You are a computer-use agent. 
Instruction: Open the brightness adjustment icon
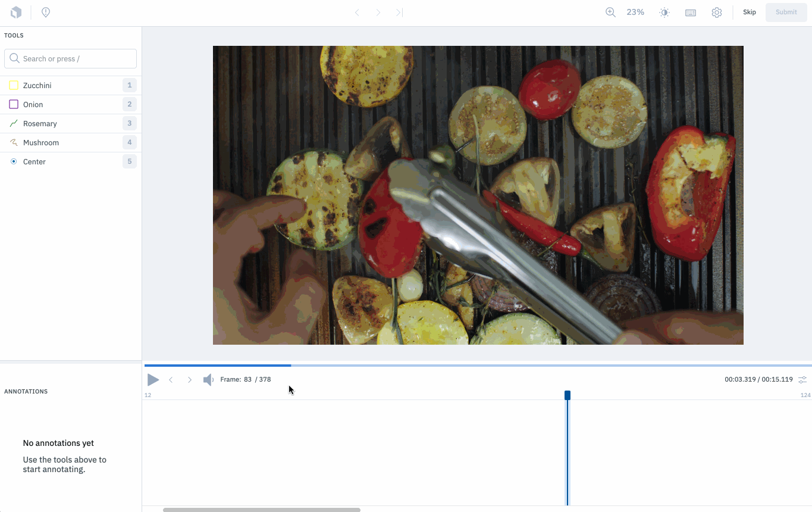(664, 13)
